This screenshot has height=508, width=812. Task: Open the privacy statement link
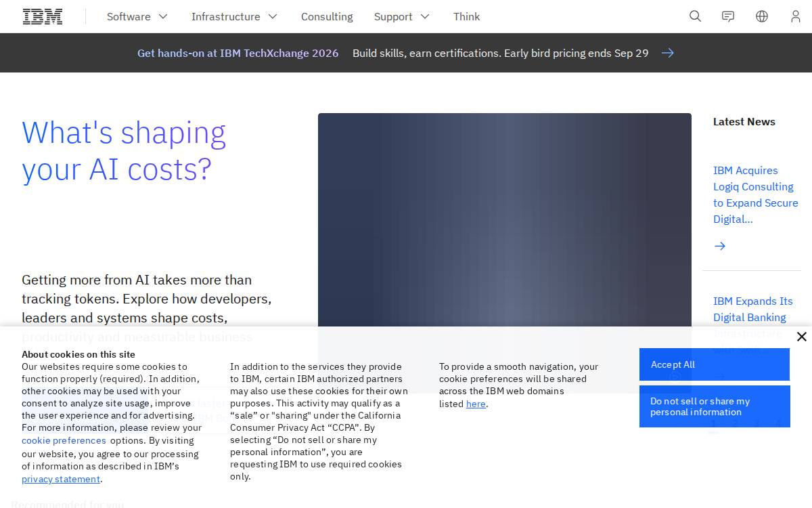pyautogui.click(x=61, y=479)
